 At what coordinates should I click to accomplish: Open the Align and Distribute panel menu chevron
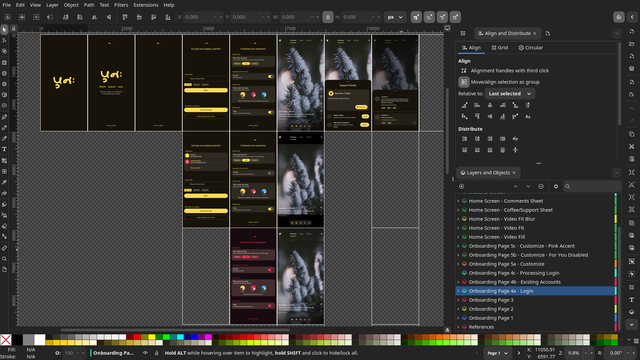(617, 33)
